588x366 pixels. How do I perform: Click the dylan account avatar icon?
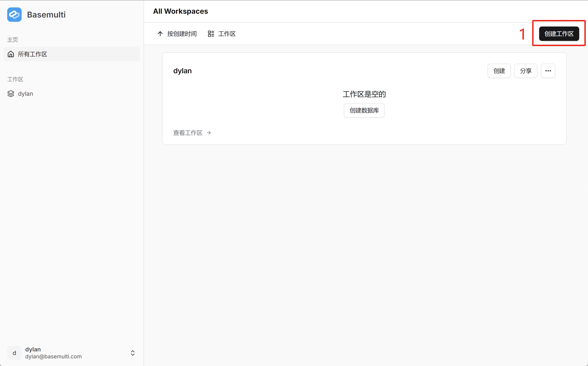click(x=14, y=353)
